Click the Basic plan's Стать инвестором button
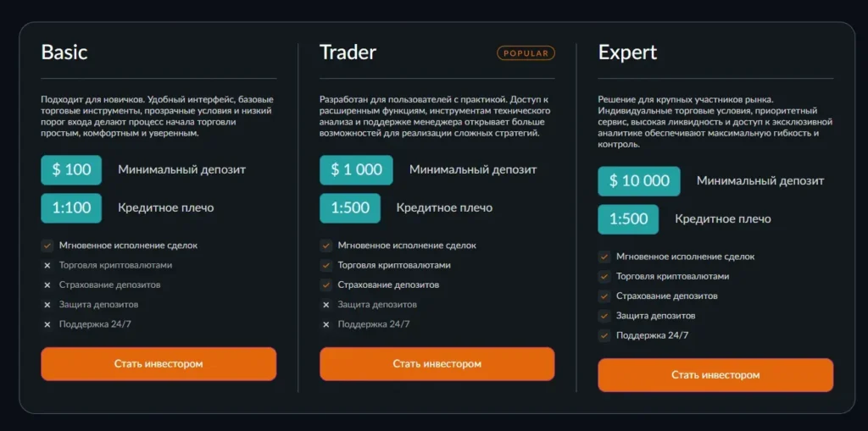The height and width of the screenshot is (431, 868). [159, 364]
